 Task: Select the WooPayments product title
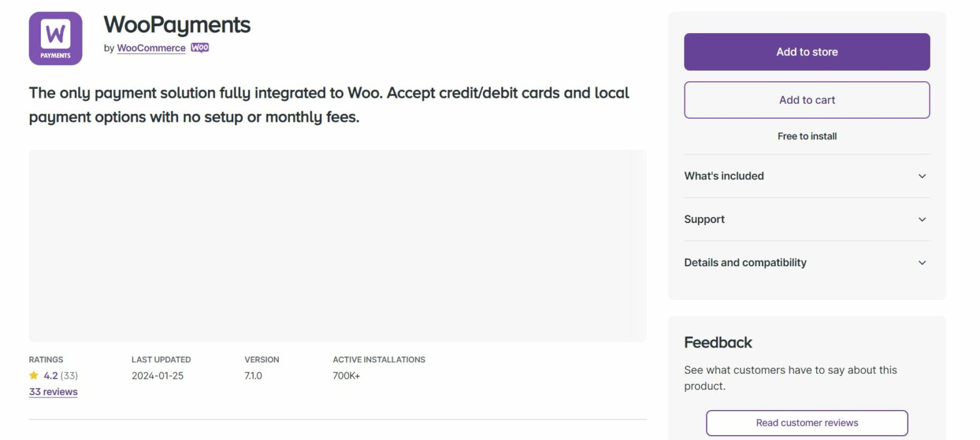pyautogui.click(x=177, y=24)
